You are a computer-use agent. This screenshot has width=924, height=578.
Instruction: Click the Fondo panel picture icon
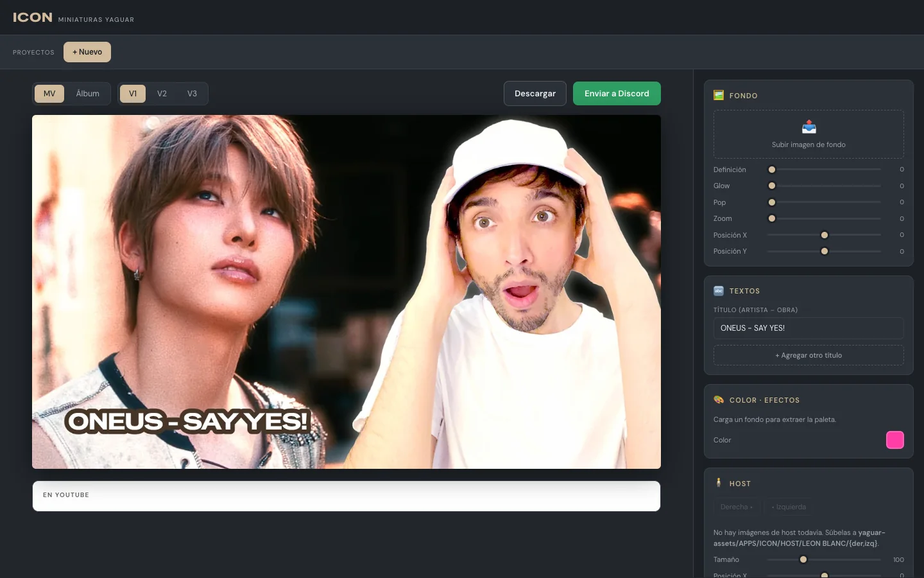tap(719, 96)
